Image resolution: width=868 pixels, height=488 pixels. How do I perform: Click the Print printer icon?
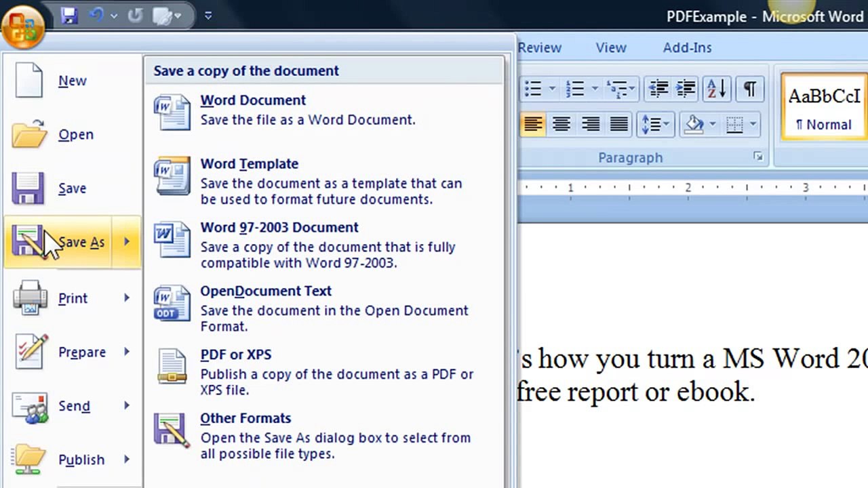pos(30,298)
